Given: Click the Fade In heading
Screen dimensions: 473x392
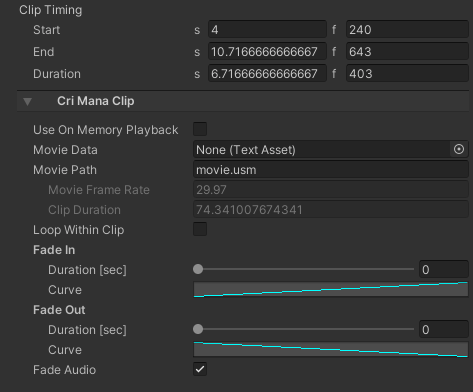Looking at the screenshot, I should pyautogui.click(x=54, y=250).
